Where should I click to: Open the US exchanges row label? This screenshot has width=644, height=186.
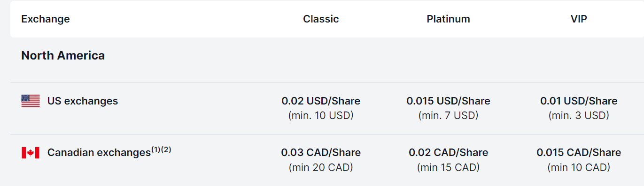(83, 101)
